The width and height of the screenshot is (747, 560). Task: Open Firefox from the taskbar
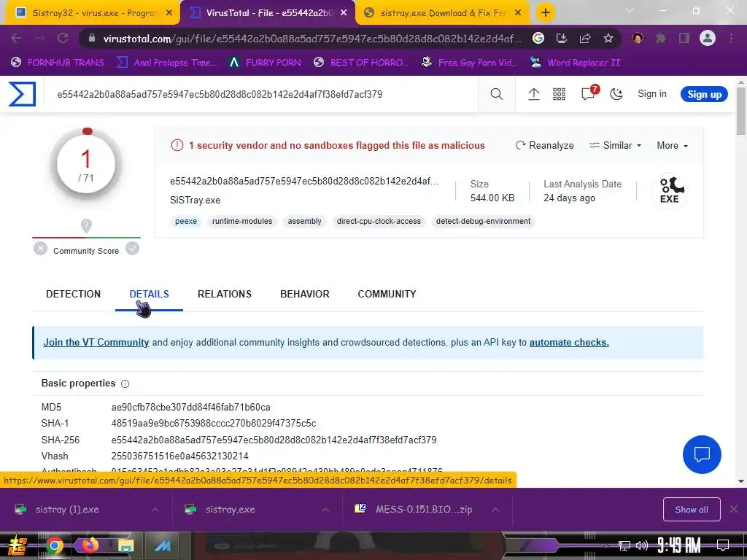click(90, 545)
